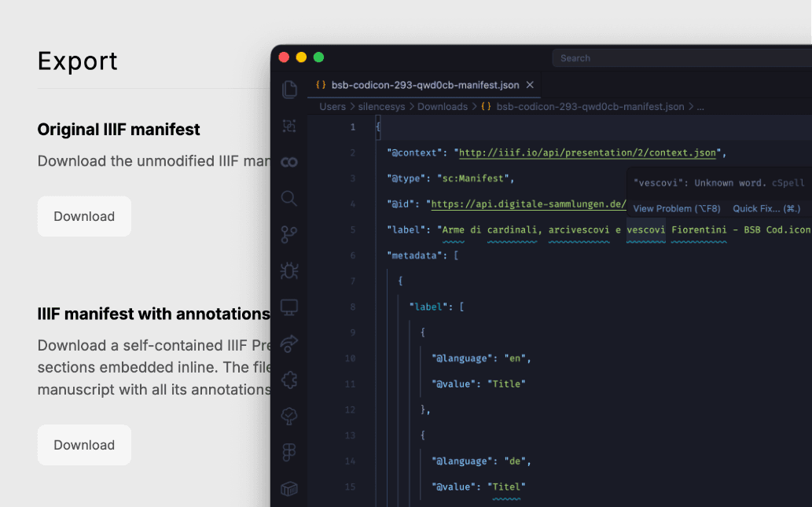The image size is (812, 507).
Task: Open the Remote Explorer monitor icon
Action: coord(289,307)
